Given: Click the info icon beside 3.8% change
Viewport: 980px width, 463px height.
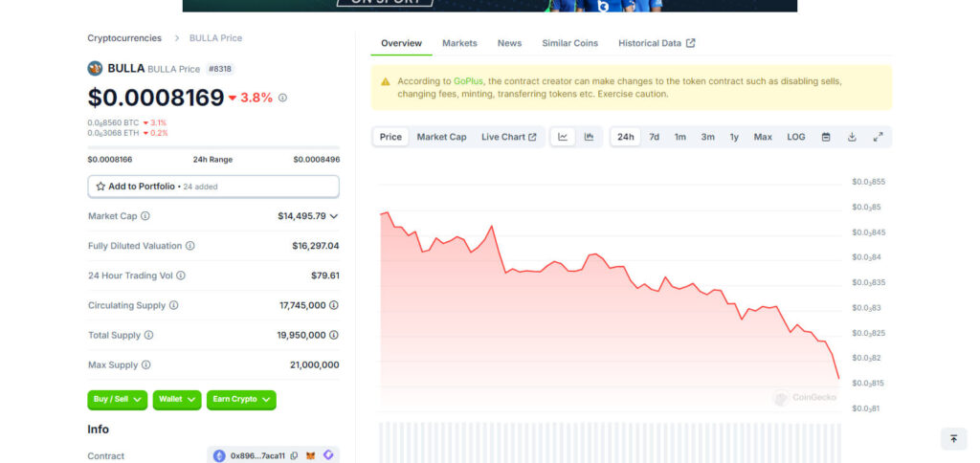Looking at the screenshot, I should pos(282,98).
